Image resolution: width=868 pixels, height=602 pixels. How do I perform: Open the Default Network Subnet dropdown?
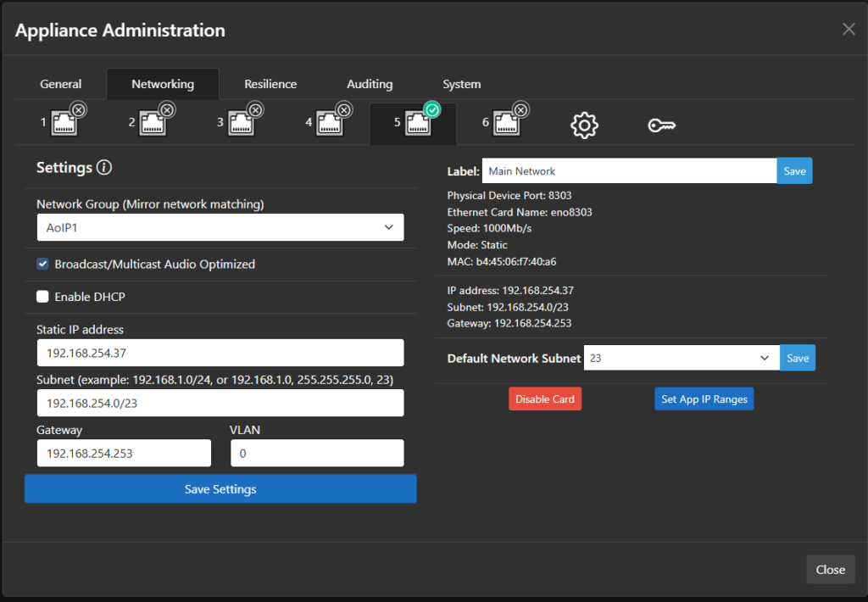(682, 358)
